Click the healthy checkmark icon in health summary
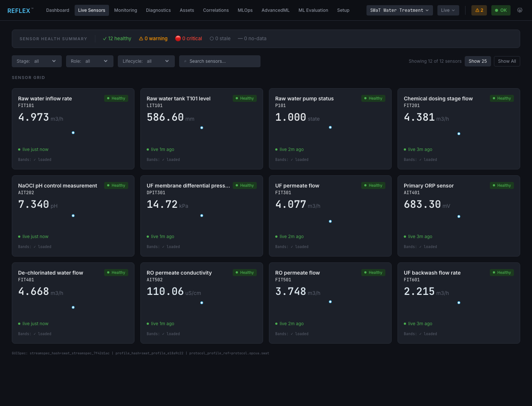The width and height of the screenshot is (532, 406). [x=105, y=38]
